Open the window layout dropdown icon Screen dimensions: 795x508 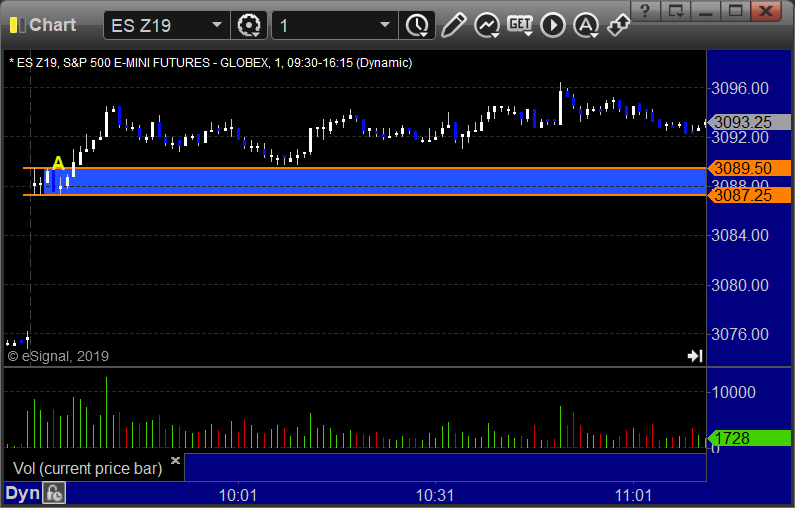coord(675,11)
